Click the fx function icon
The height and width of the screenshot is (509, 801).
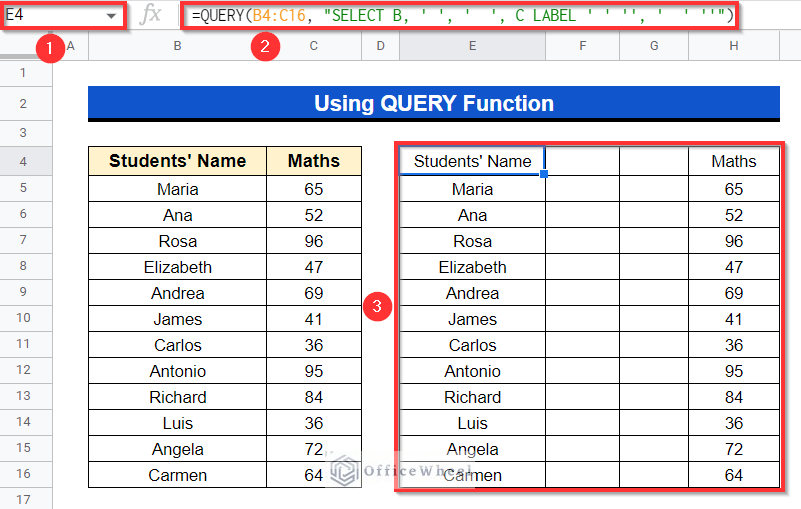[x=151, y=15]
